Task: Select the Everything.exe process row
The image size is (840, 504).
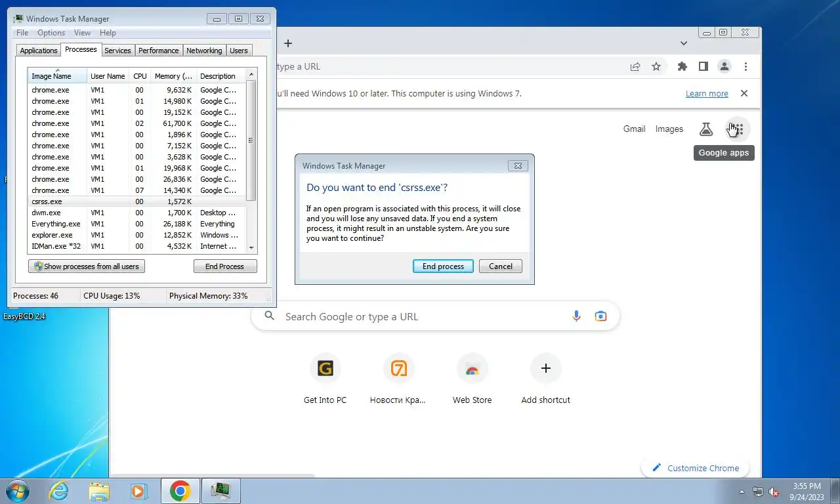Action: pos(136,224)
